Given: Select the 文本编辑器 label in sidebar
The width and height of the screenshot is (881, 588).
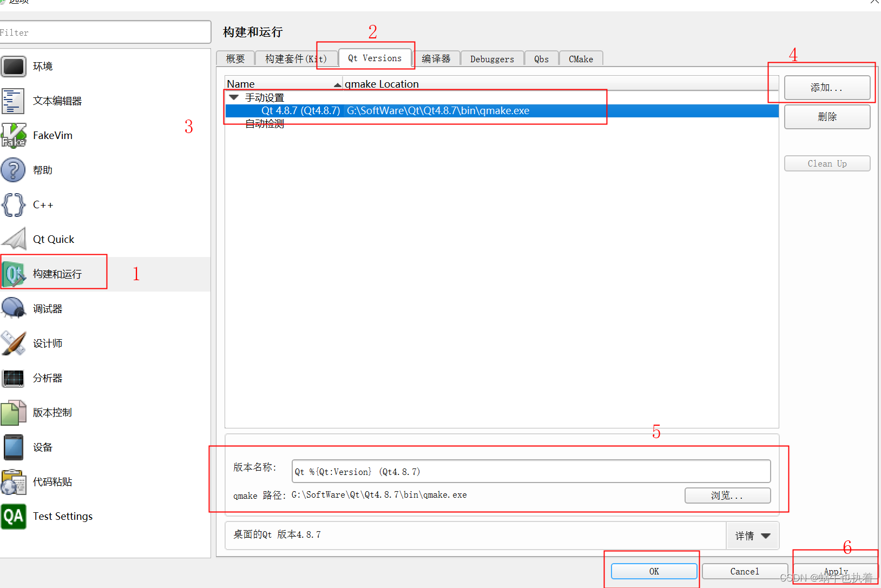Looking at the screenshot, I should pos(57,101).
